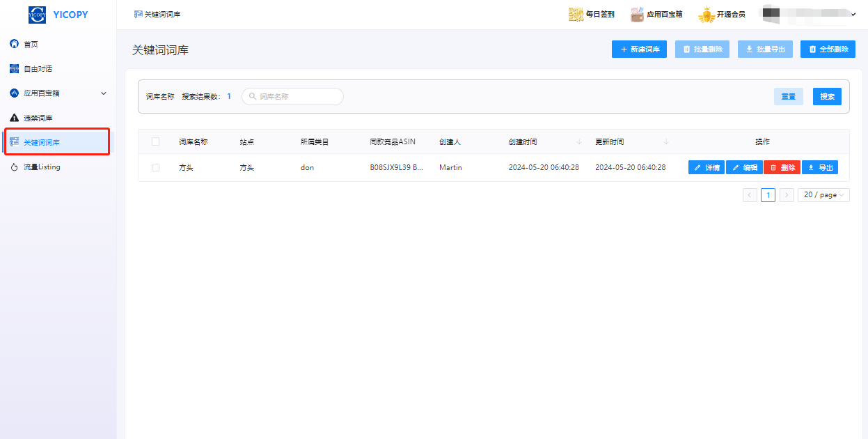
Task: Open 详情 for the 方头 row
Action: [707, 167]
